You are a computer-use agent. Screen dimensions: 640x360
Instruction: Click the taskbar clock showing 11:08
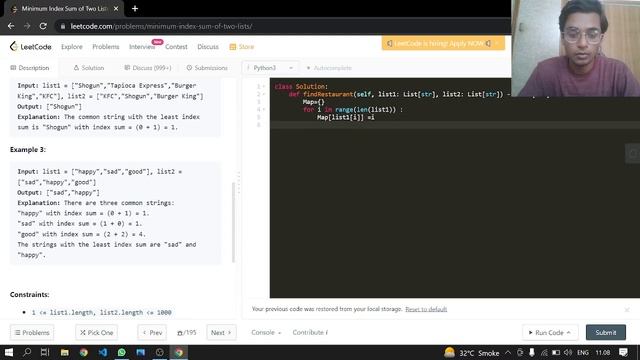tap(602, 352)
